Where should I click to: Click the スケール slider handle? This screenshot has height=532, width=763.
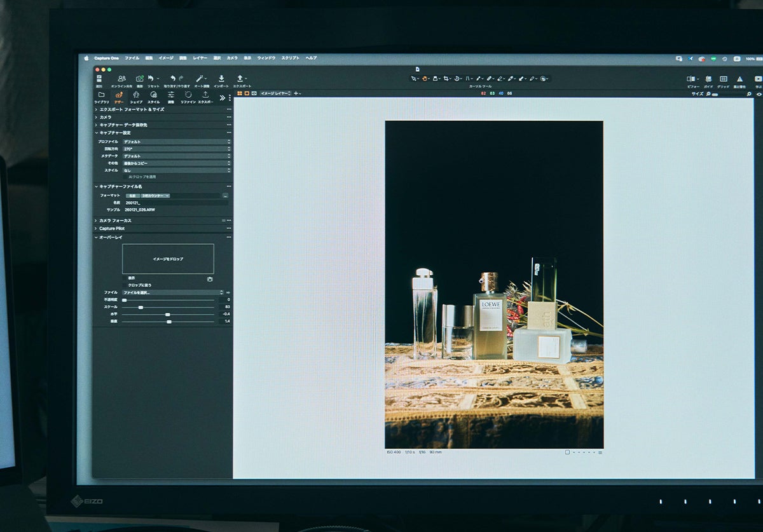pos(141,307)
